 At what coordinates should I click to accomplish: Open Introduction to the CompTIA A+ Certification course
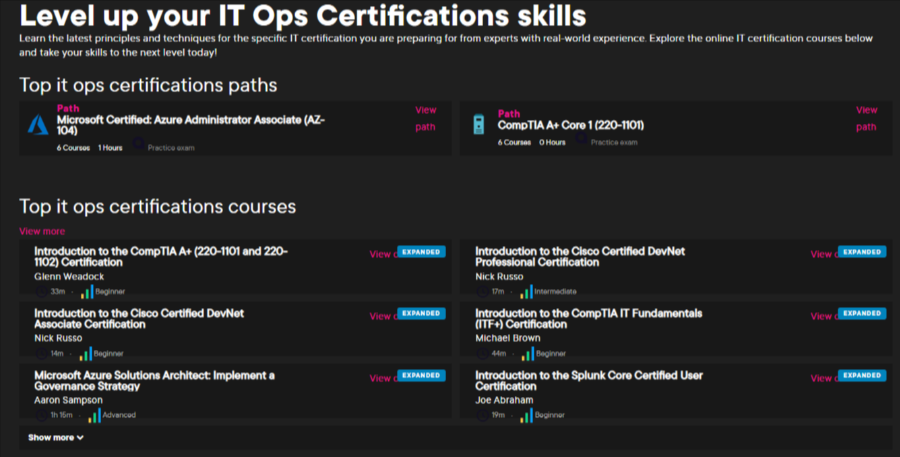[161, 257]
